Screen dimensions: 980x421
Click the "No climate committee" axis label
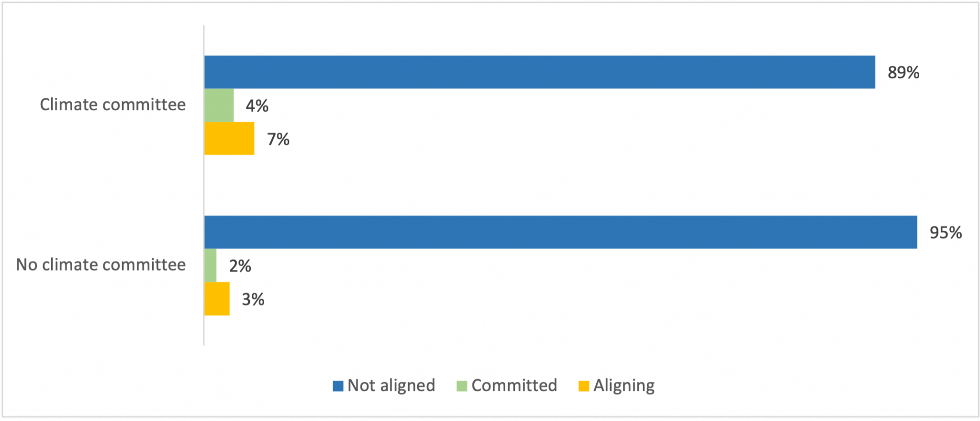tap(100, 264)
